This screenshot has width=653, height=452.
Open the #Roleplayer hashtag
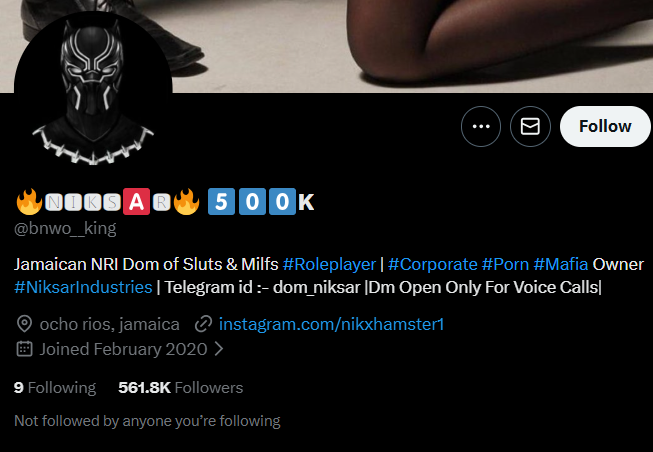329,264
